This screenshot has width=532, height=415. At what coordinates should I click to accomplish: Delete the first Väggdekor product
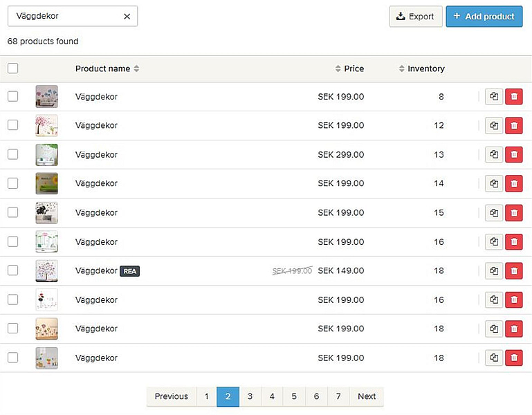pos(514,97)
